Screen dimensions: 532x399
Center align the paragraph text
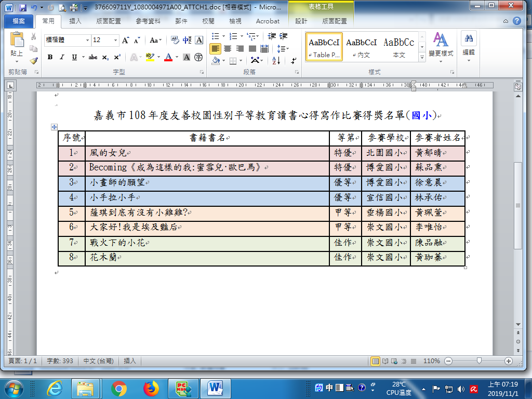pyautogui.click(x=227, y=48)
